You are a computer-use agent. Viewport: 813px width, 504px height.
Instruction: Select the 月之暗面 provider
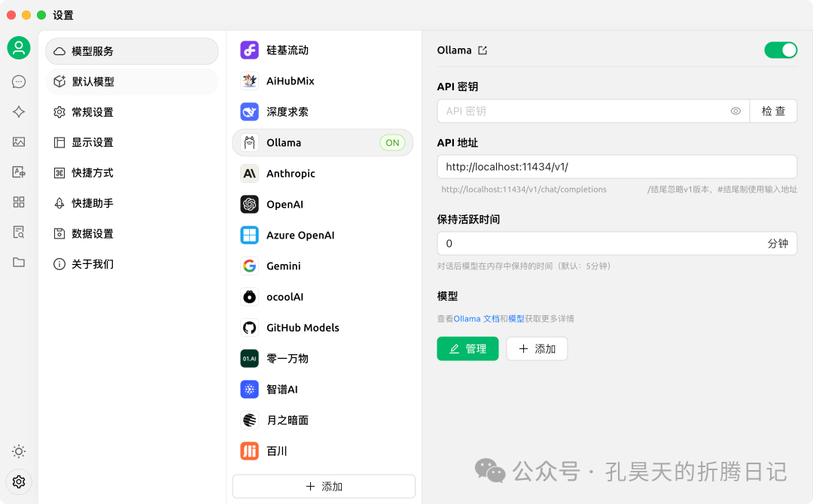click(x=322, y=420)
